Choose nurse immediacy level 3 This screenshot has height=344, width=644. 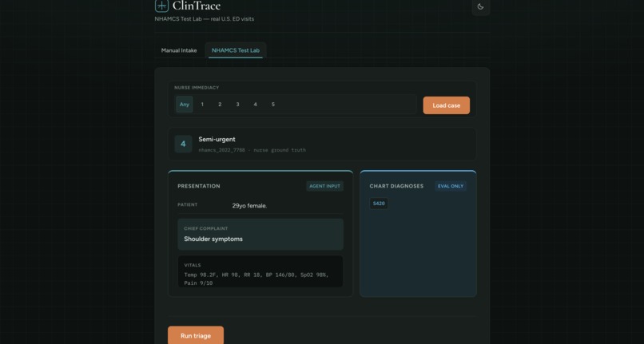click(x=237, y=105)
